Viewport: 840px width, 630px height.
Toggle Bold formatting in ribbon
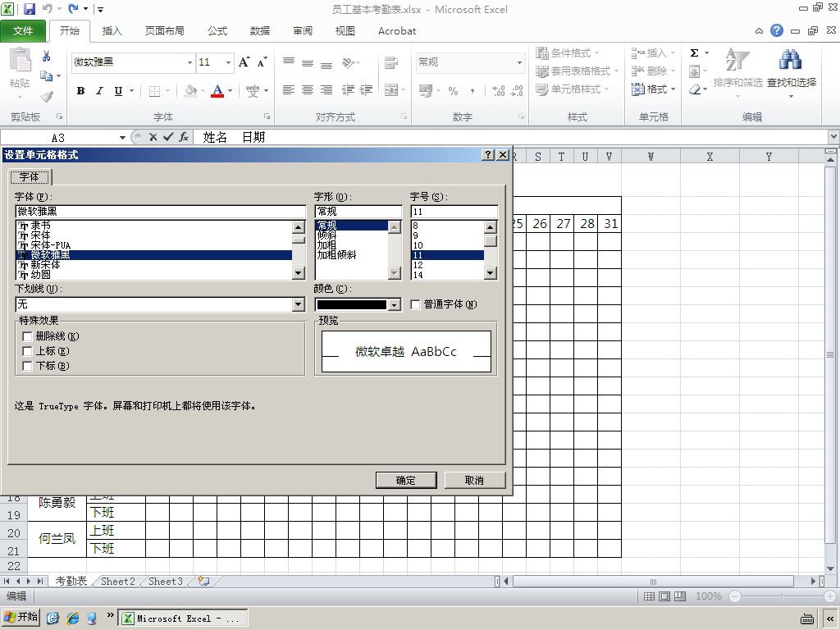tap(80, 91)
